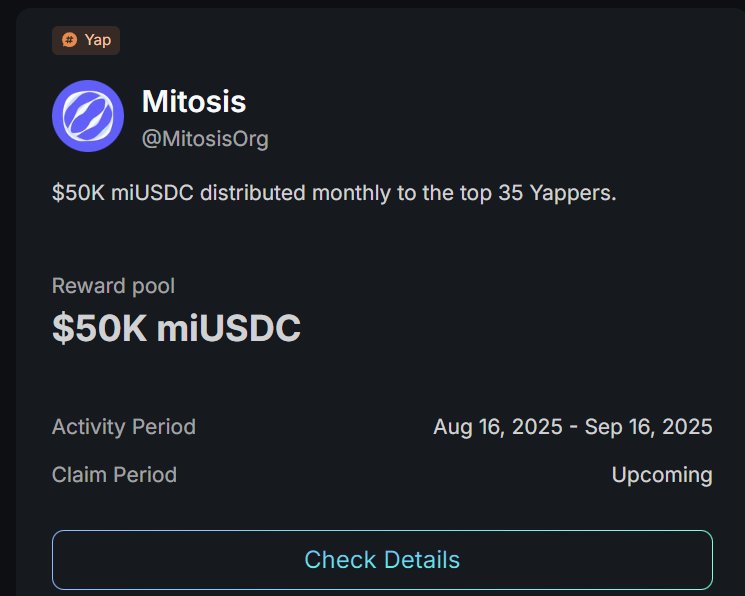Select the Yap tag label text

click(98, 40)
